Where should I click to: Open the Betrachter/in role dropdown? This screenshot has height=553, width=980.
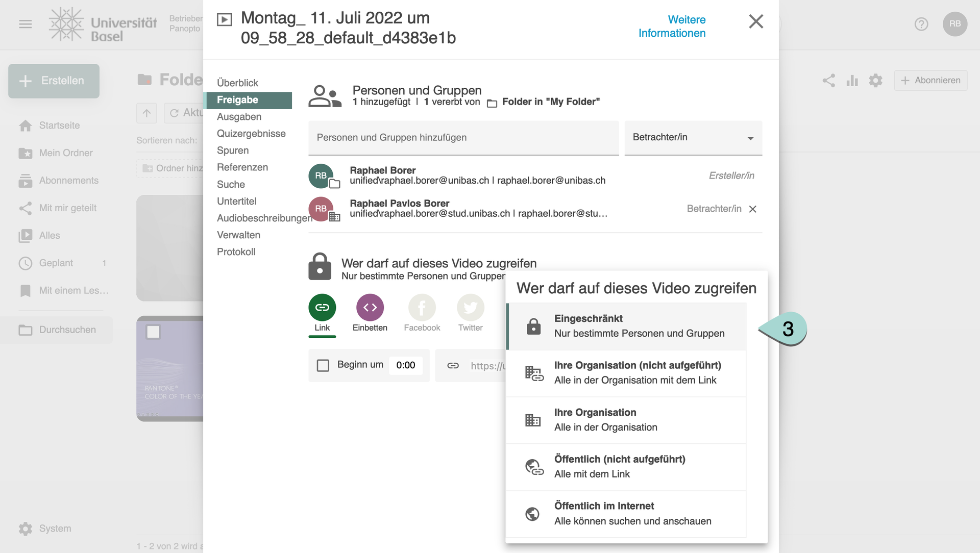point(693,138)
